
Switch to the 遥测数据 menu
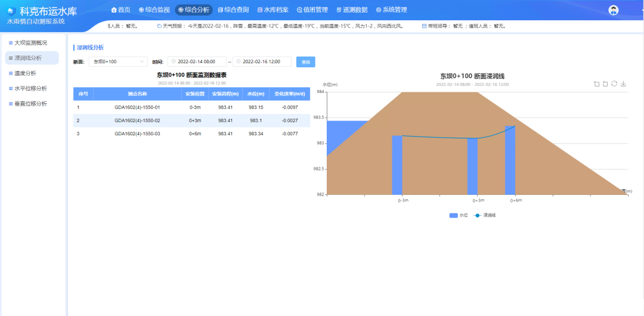352,10
